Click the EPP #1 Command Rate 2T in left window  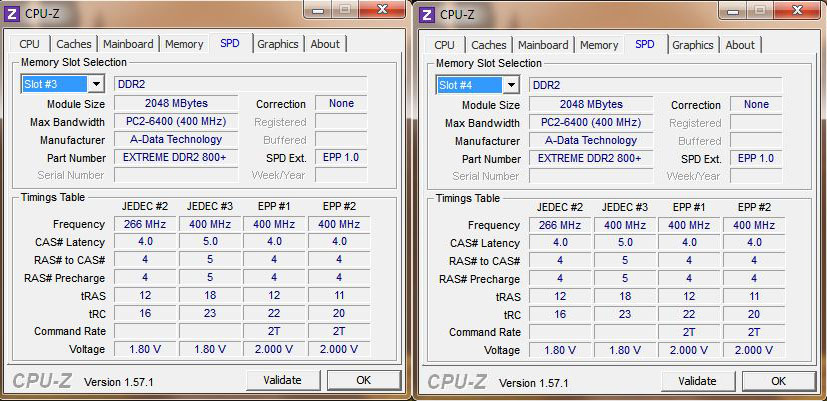(x=274, y=331)
